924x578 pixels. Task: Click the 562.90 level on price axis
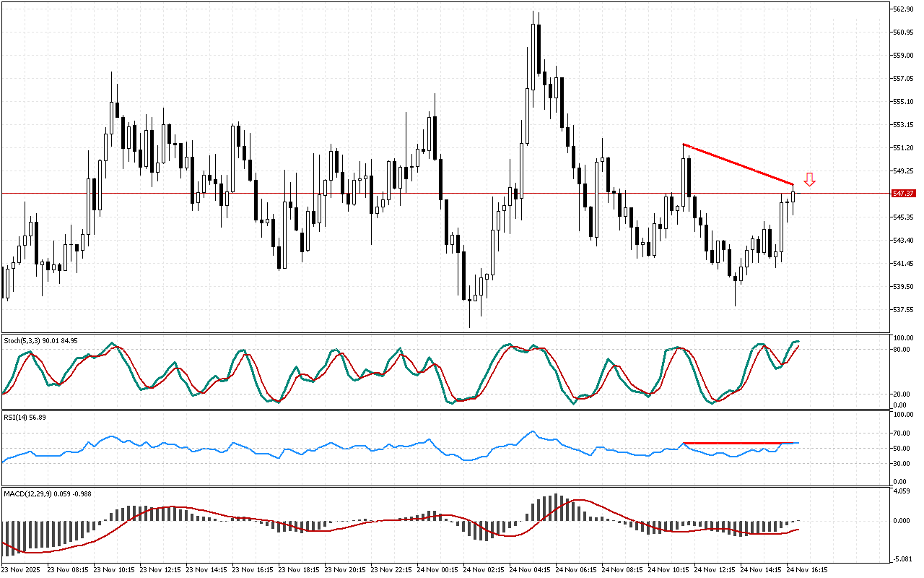coord(903,9)
